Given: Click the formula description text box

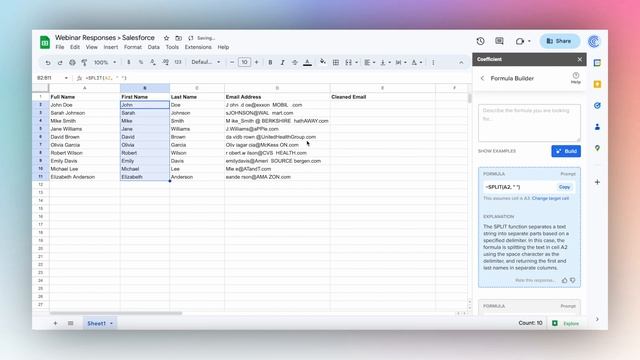Looking at the screenshot, I should (x=529, y=123).
